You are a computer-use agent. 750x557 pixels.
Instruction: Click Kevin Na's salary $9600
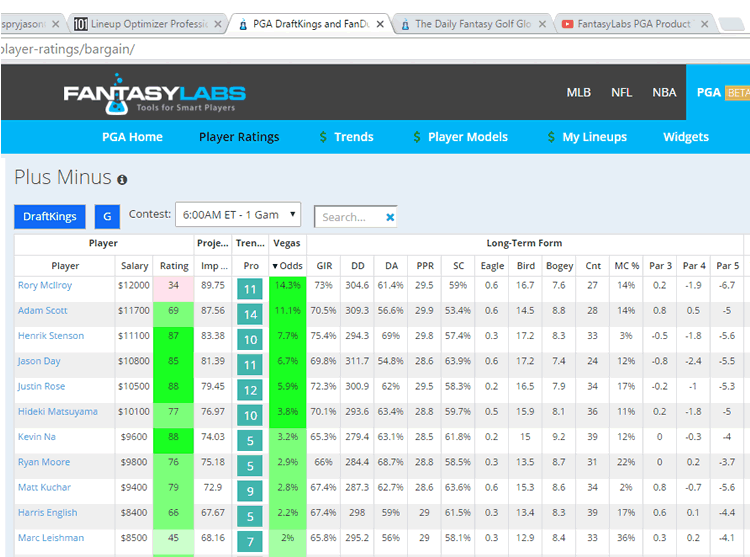(x=134, y=437)
